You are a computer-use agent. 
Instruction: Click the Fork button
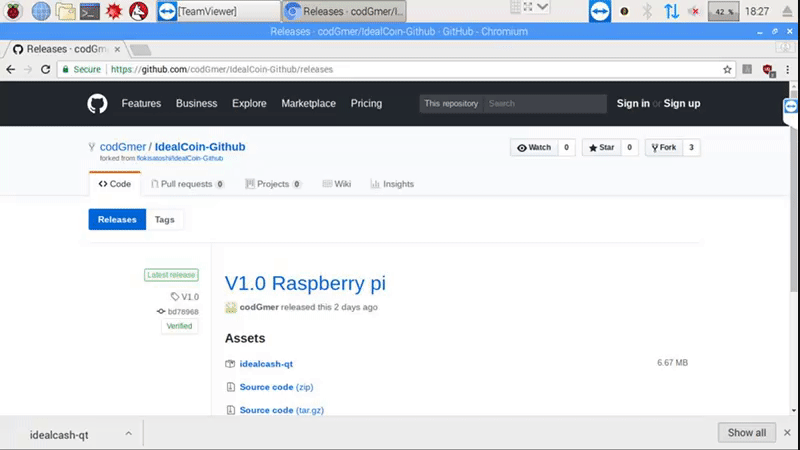click(x=664, y=147)
